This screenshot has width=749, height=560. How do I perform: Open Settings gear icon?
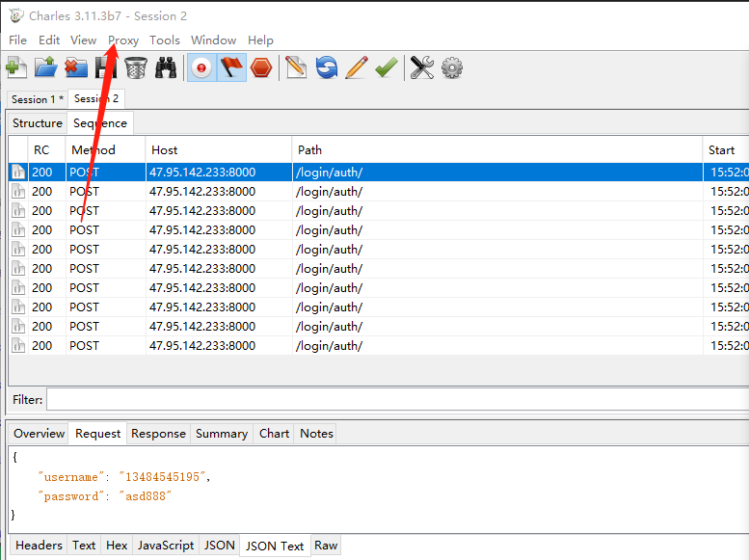[452, 67]
